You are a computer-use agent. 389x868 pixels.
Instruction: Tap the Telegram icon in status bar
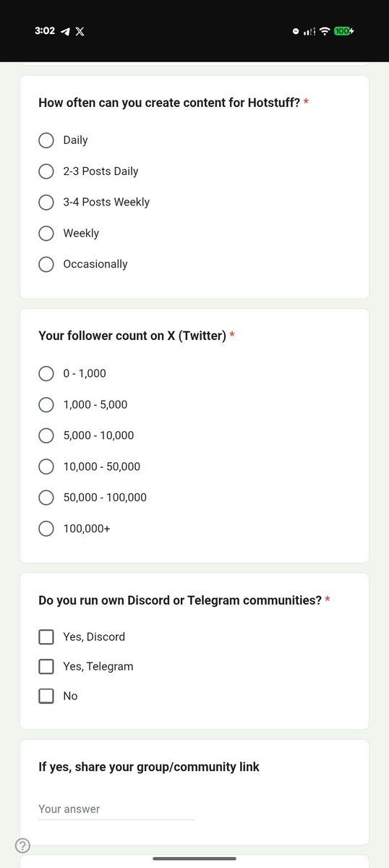coord(65,32)
